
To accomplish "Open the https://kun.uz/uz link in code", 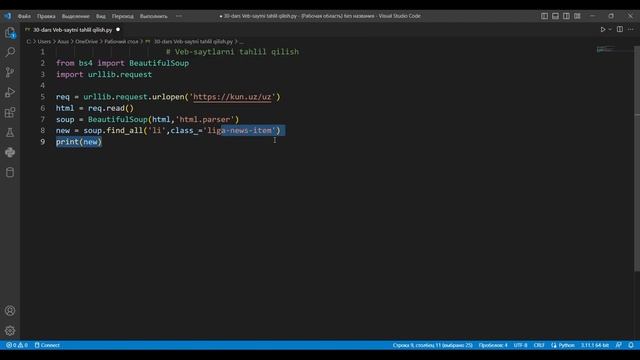I will [x=232, y=97].
